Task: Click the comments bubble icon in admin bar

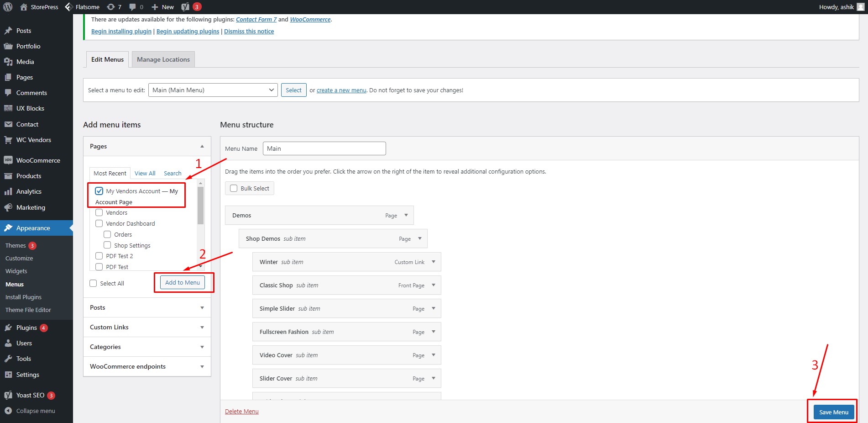Action: (133, 7)
